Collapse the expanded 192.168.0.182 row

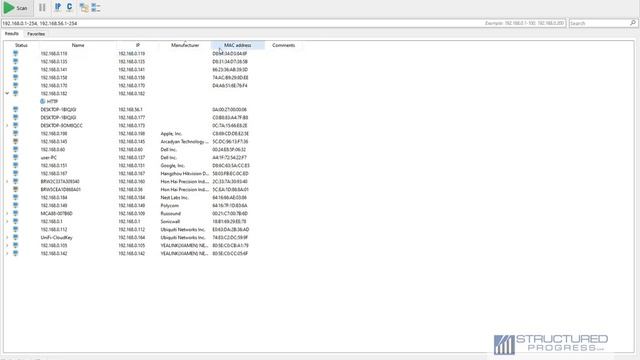point(7,93)
